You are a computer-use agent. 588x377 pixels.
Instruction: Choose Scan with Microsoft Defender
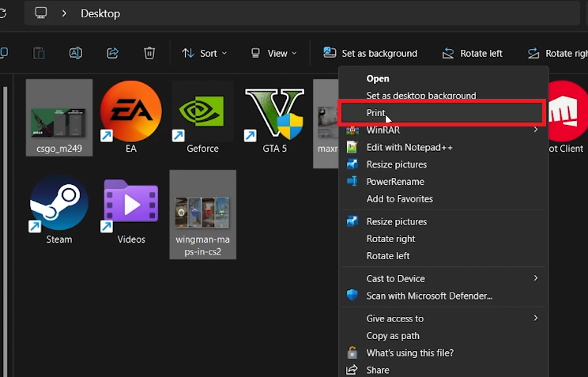[x=443, y=296]
